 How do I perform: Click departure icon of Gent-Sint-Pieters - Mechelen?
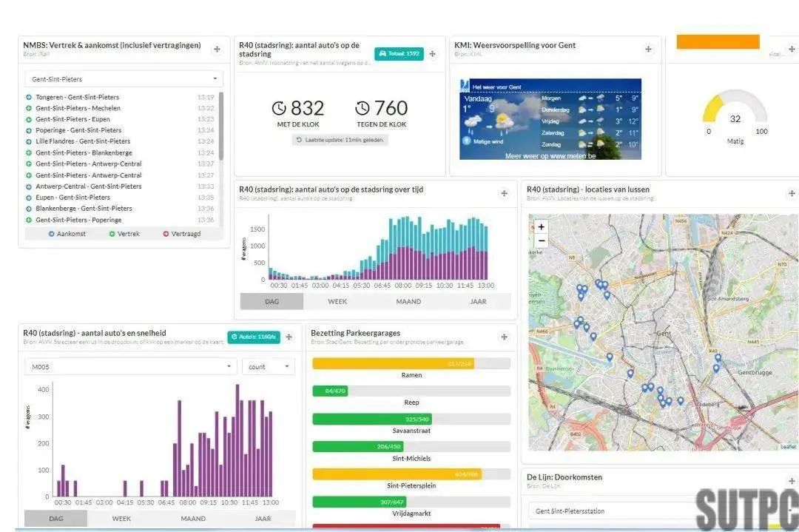29,109
